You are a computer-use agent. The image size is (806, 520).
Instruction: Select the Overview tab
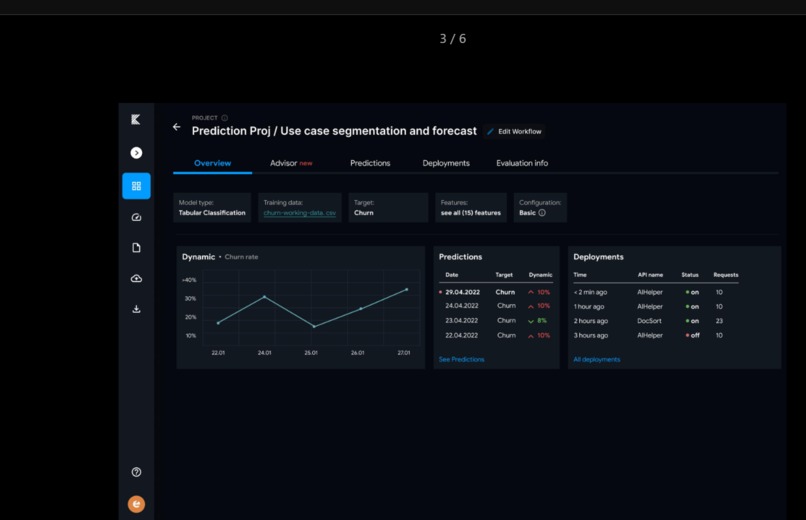(x=212, y=163)
